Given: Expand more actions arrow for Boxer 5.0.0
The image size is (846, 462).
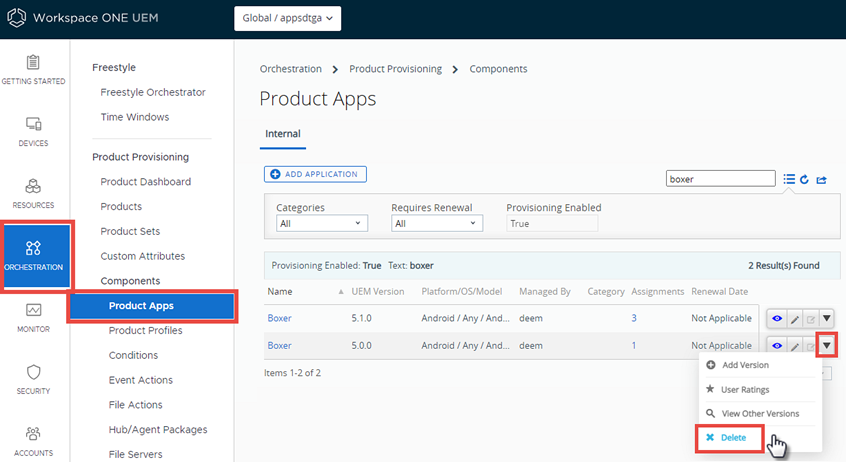Looking at the screenshot, I should pyautogui.click(x=827, y=345).
